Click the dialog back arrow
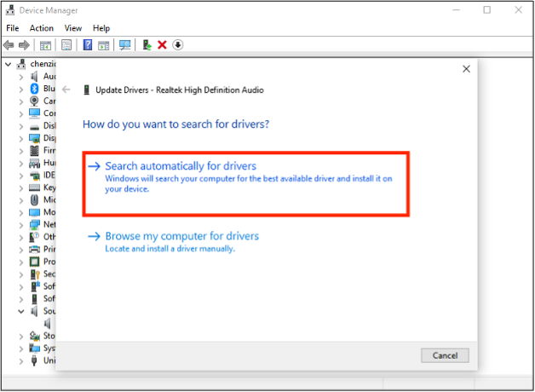 pos(66,89)
